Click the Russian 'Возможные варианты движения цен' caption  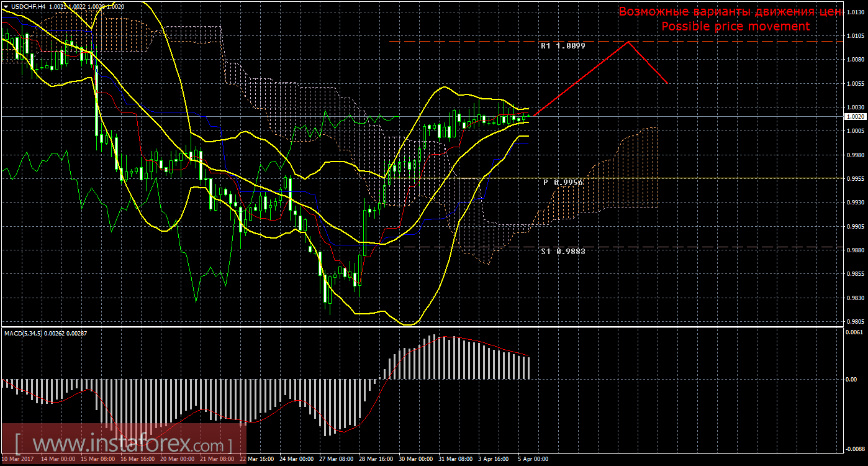click(730, 12)
